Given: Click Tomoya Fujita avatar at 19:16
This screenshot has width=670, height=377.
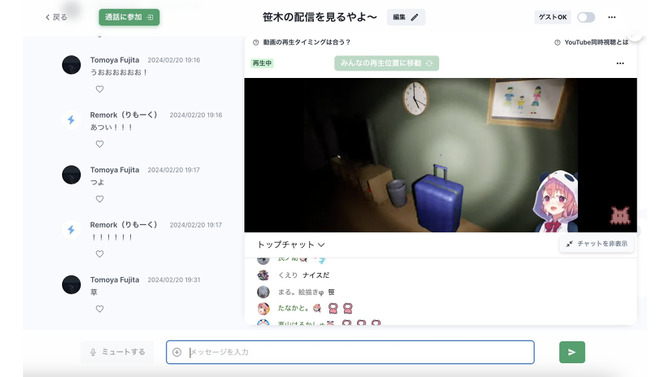Looking at the screenshot, I should click(x=71, y=65).
